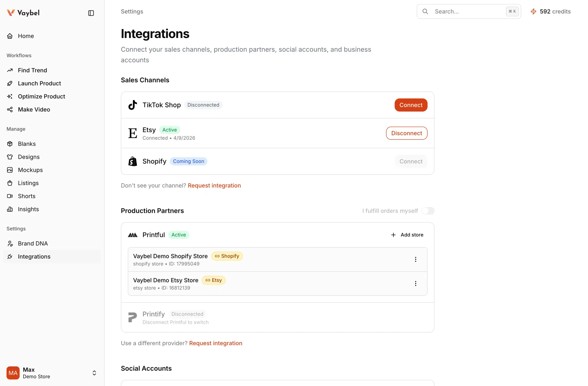The width and height of the screenshot is (588, 386).
Task: Go to Brand DNA settings
Action: point(33,243)
